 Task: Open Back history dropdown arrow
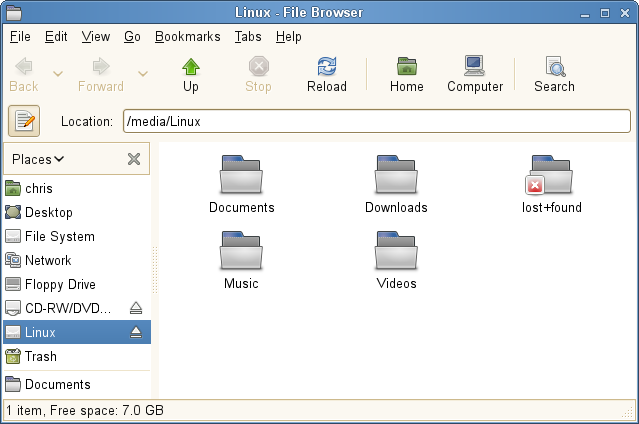pos(58,74)
